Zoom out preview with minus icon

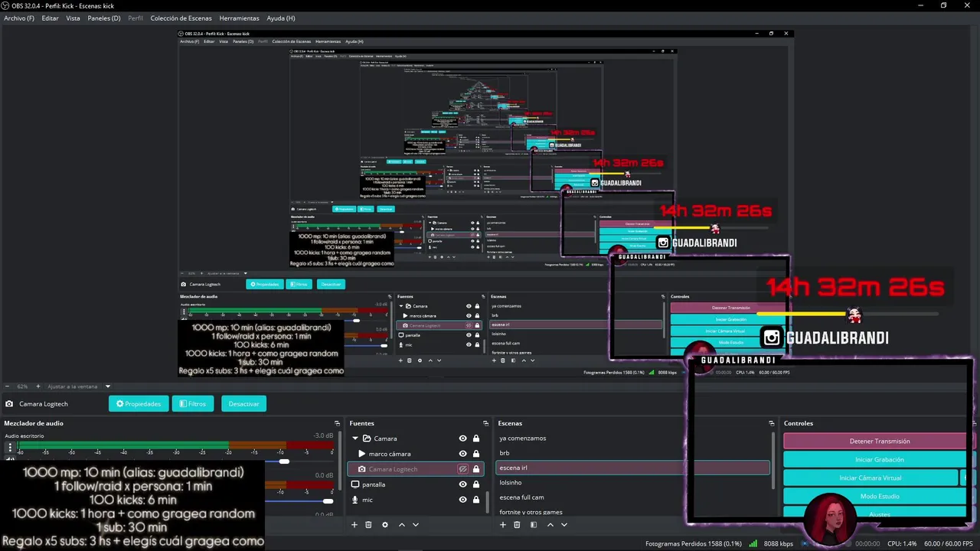7,386
